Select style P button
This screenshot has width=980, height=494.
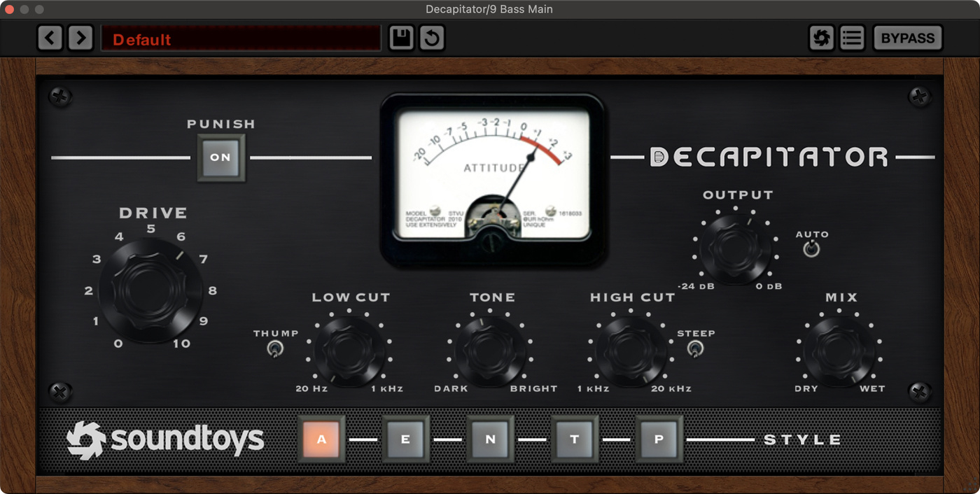click(x=659, y=439)
